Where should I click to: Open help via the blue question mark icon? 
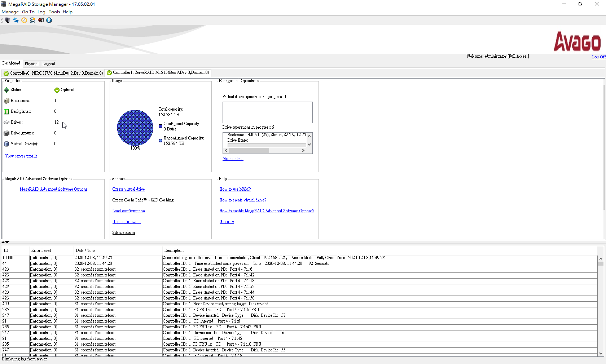pyautogui.click(x=49, y=20)
